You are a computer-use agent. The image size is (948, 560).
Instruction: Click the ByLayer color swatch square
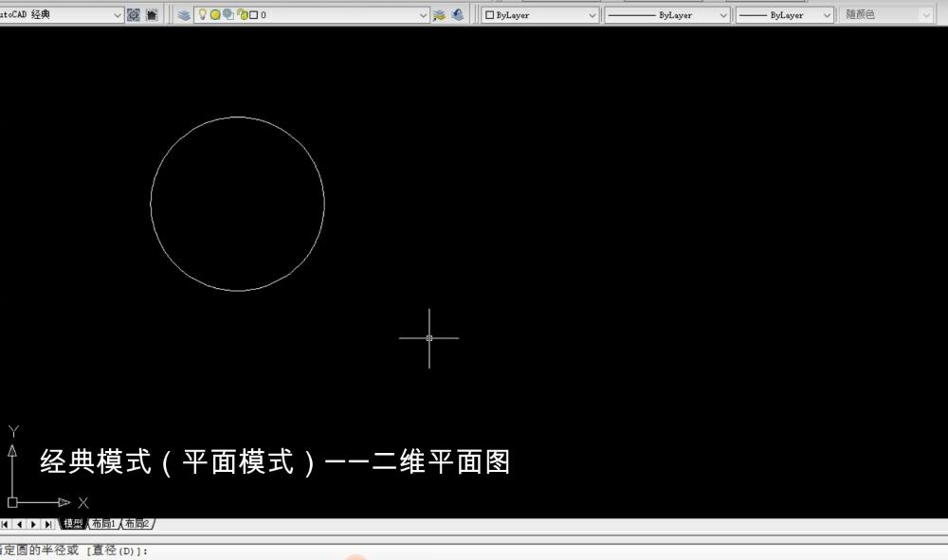click(x=491, y=14)
